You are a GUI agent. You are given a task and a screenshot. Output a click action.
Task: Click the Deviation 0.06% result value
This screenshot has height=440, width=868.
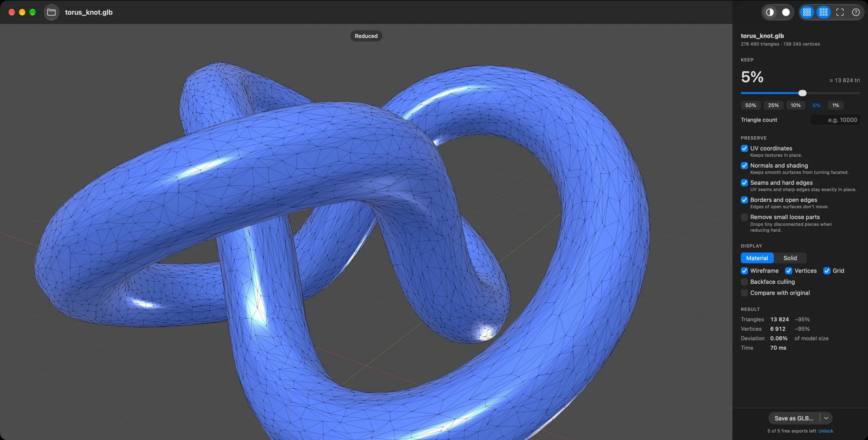pyautogui.click(x=779, y=338)
